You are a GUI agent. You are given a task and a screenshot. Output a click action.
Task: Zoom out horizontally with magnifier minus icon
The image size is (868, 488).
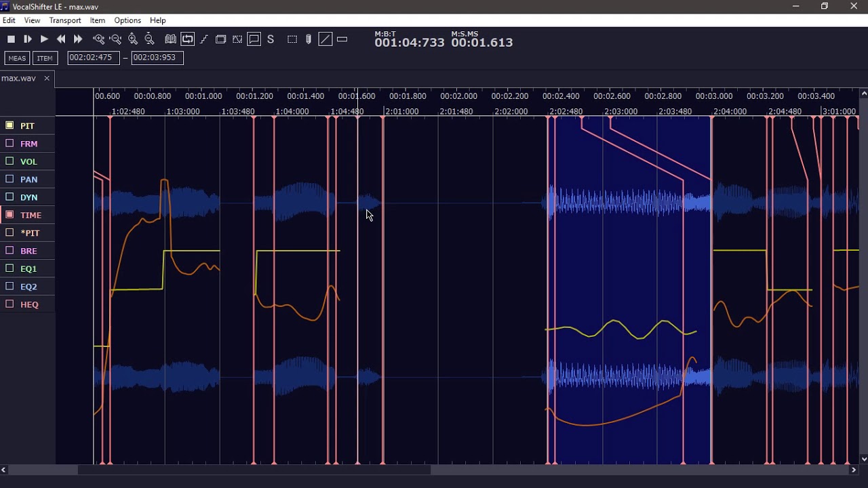(116, 39)
